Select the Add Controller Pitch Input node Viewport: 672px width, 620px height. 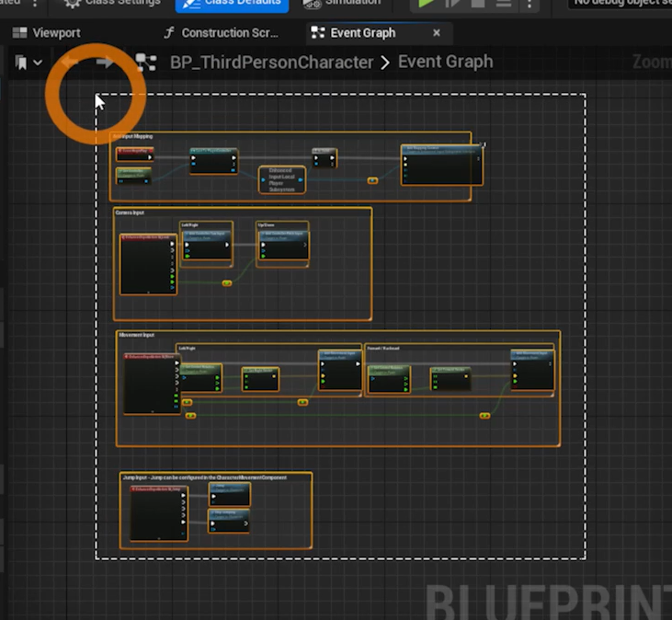(x=283, y=245)
